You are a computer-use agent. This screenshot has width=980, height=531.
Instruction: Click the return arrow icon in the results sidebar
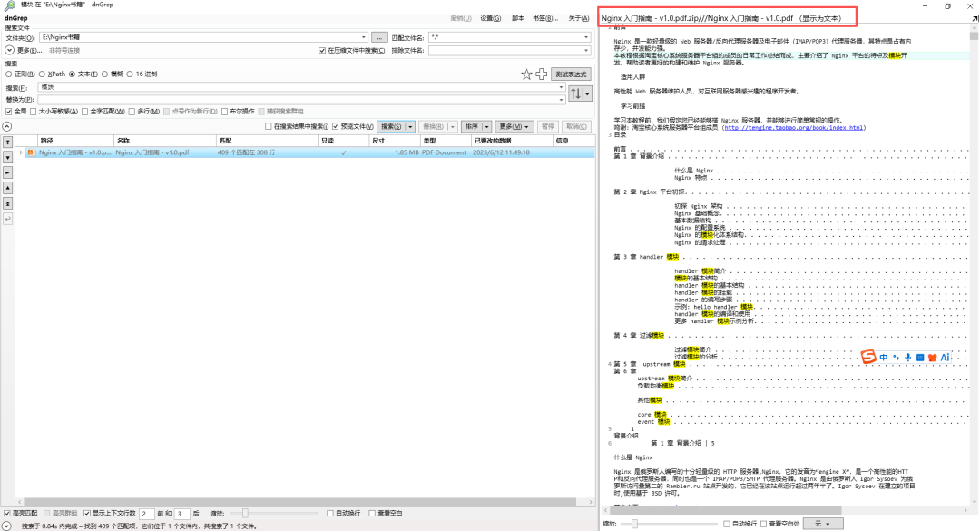pos(7,219)
